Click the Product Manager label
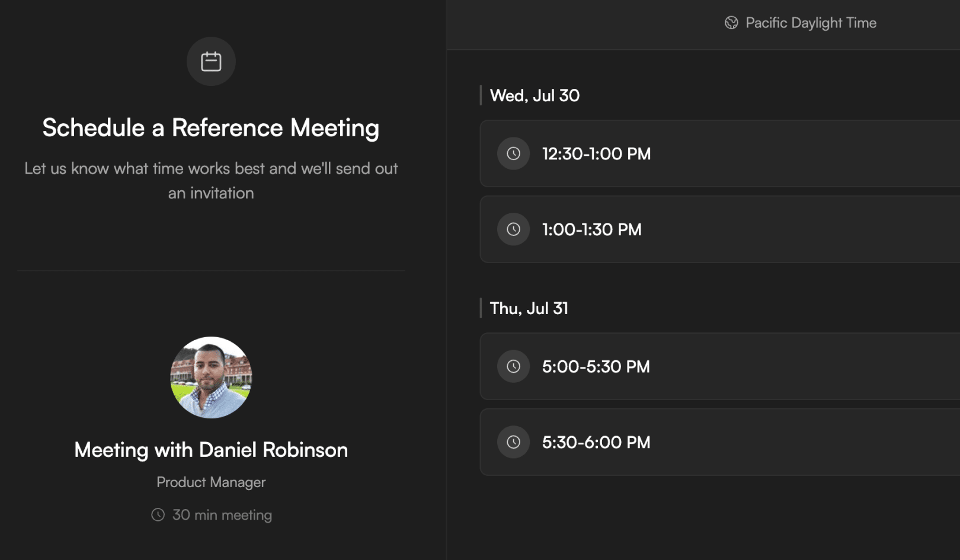 click(x=211, y=482)
